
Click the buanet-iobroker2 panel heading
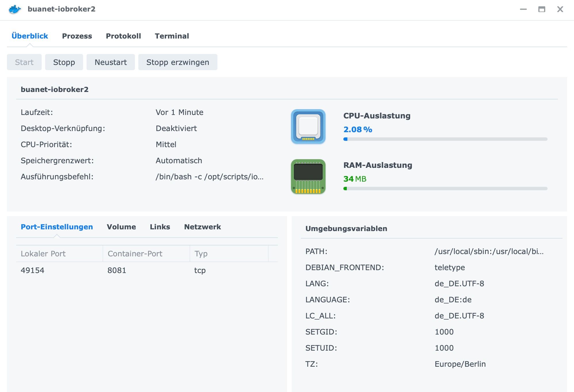[55, 89]
